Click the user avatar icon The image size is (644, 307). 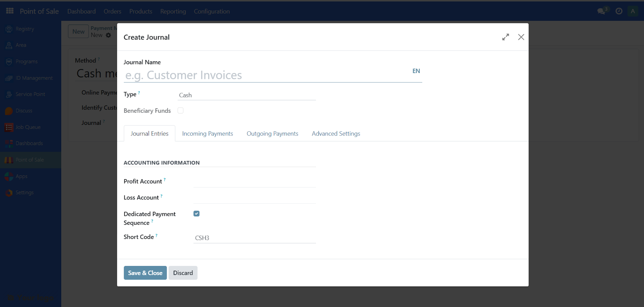click(633, 11)
